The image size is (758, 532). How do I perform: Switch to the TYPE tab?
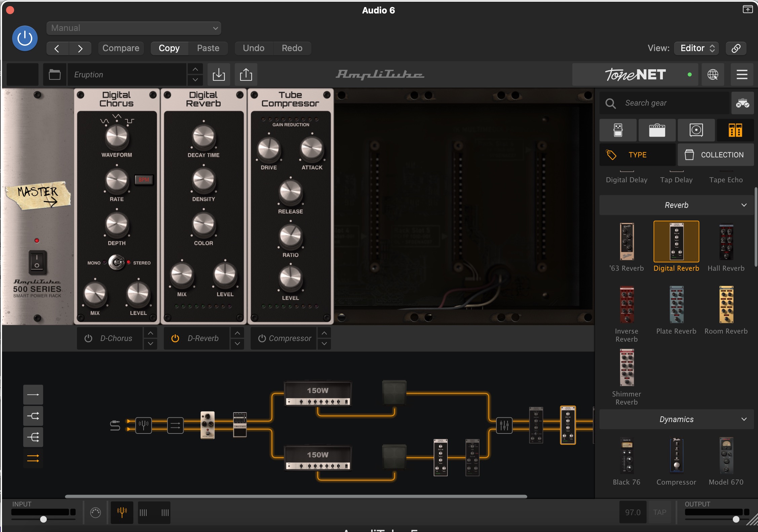(x=637, y=155)
